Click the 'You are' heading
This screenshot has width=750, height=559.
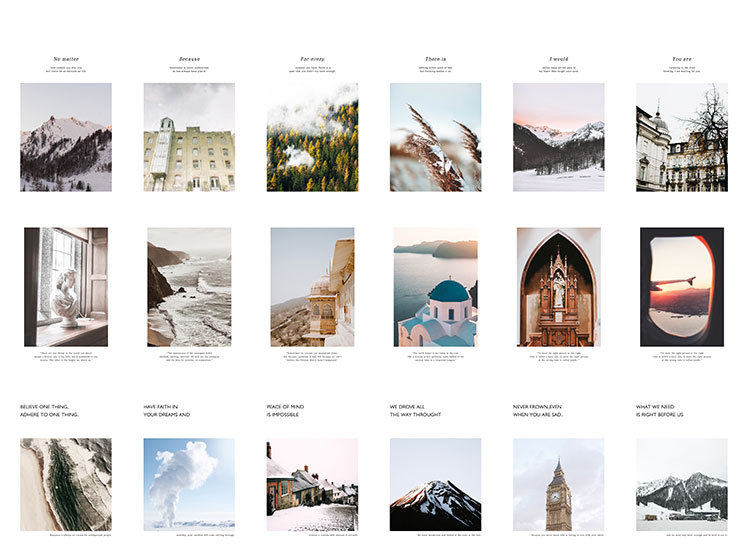pyautogui.click(x=682, y=59)
